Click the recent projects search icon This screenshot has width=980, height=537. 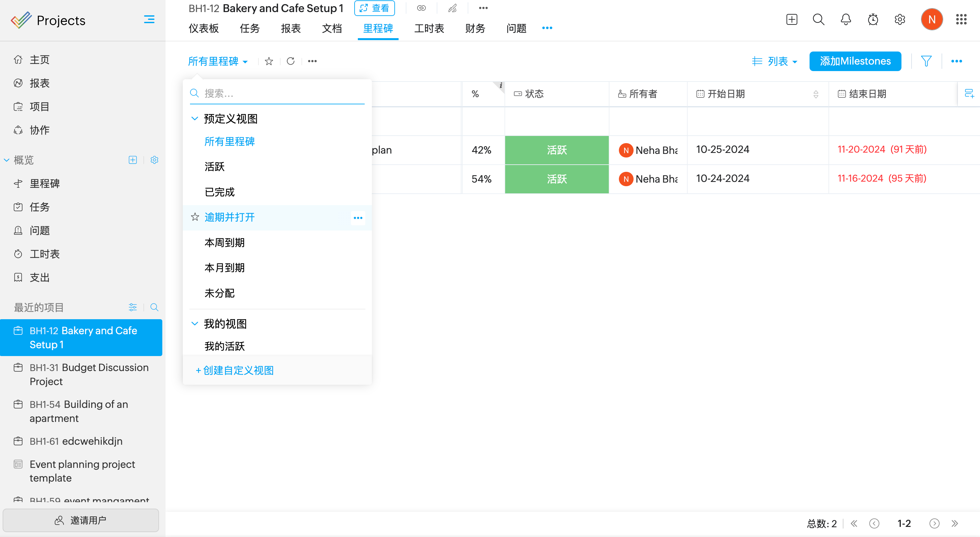point(154,307)
